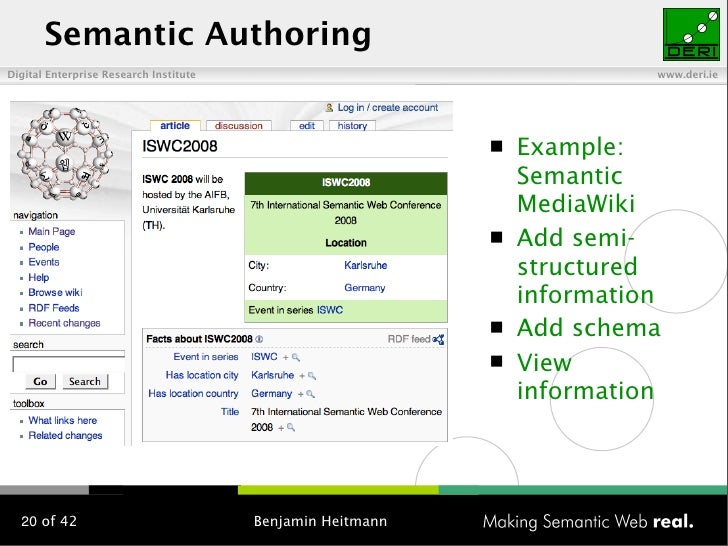The image size is (728, 546).
Task: Click the Germany value in the facts box
Action: (x=272, y=394)
